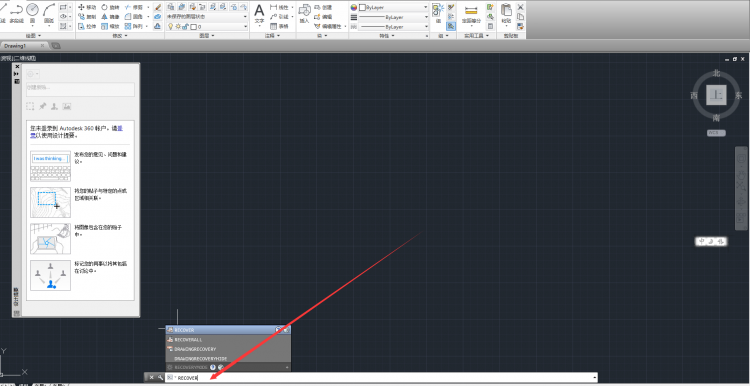Toggle the layer lock padlock icon
Viewport: 750px width, 386px height.
pyautogui.click(x=186, y=27)
